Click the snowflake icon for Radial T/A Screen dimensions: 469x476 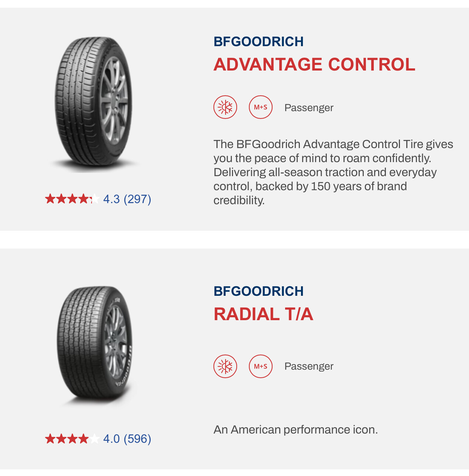(x=225, y=366)
